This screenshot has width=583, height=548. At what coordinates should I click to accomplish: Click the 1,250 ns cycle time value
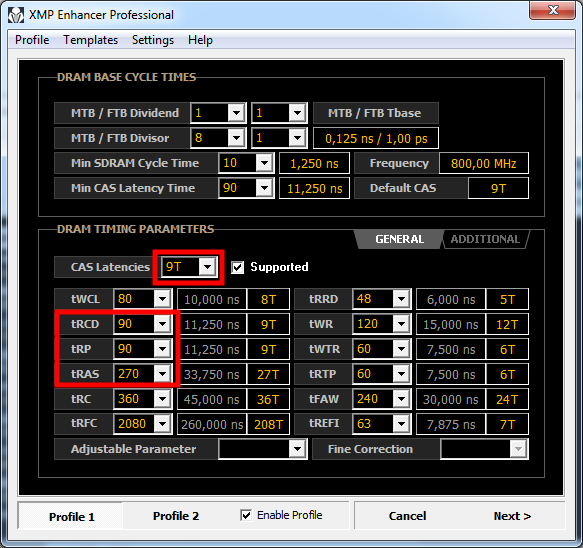click(x=315, y=164)
